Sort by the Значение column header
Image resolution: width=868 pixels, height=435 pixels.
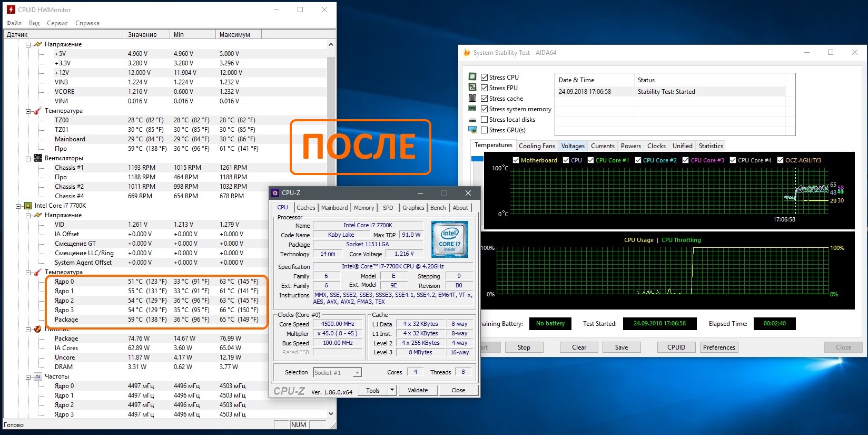pyautogui.click(x=147, y=35)
